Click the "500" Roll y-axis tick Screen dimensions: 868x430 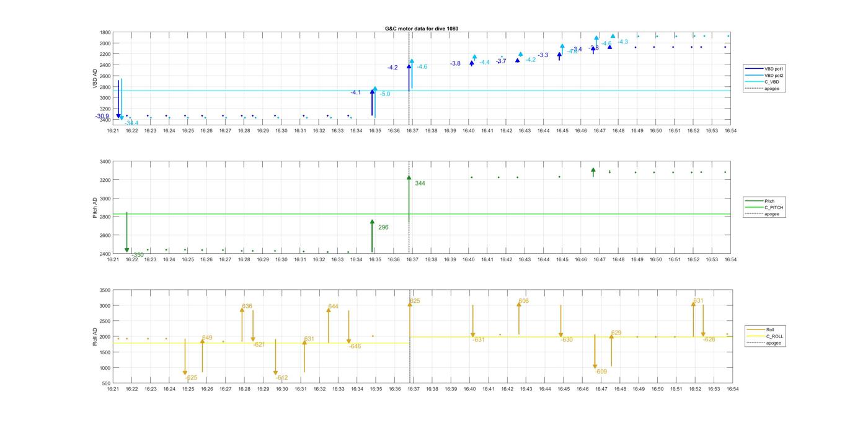point(106,383)
